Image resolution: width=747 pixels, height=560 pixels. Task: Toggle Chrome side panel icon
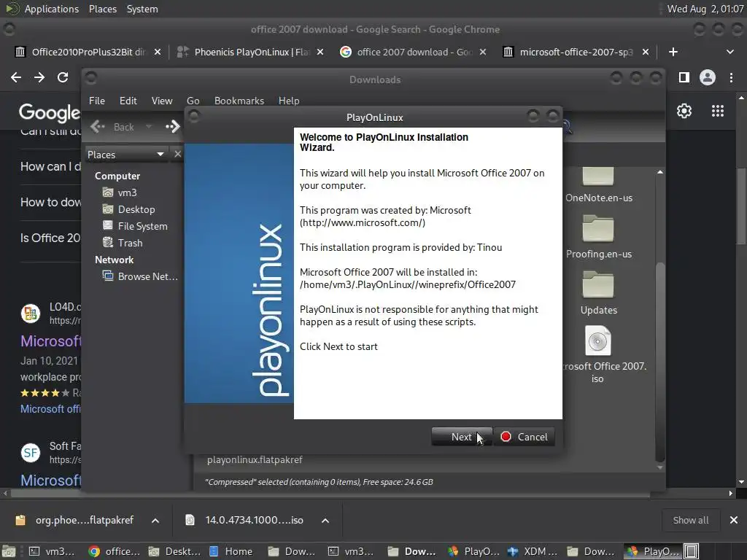[684, 77]
